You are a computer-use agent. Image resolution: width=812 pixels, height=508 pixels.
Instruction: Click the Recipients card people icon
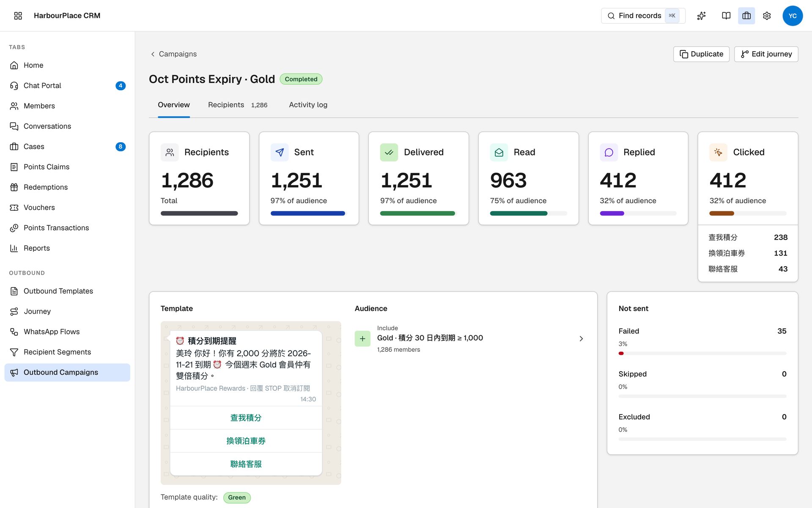(x=170, y=152)
